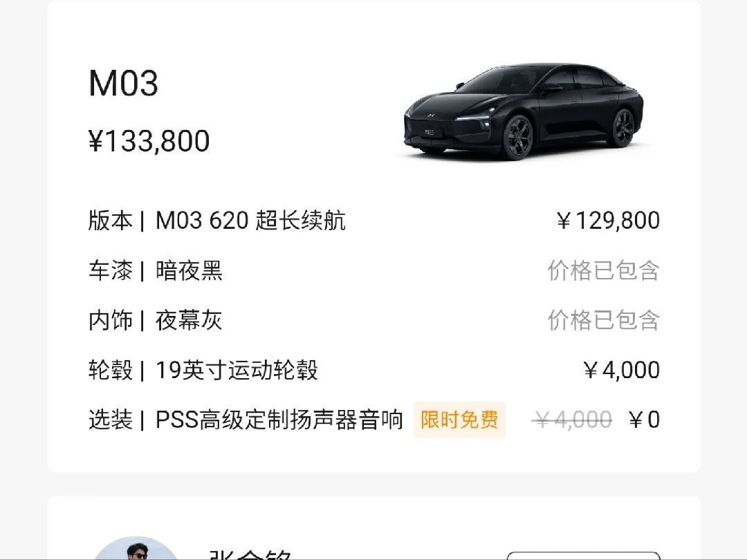Screen dimensions: 747x560
Task: Open the advisor avatar photo
Action: tap(137, 548)
